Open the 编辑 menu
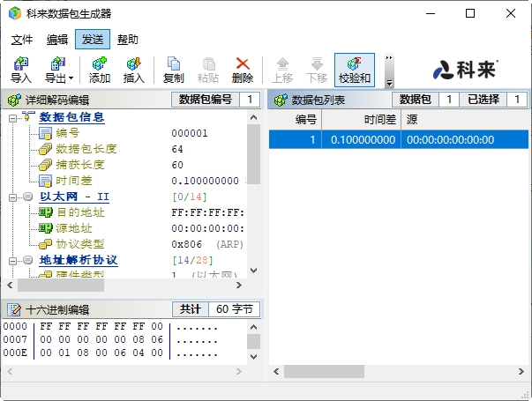Screen dimensions: 532x401 point(57,40)
